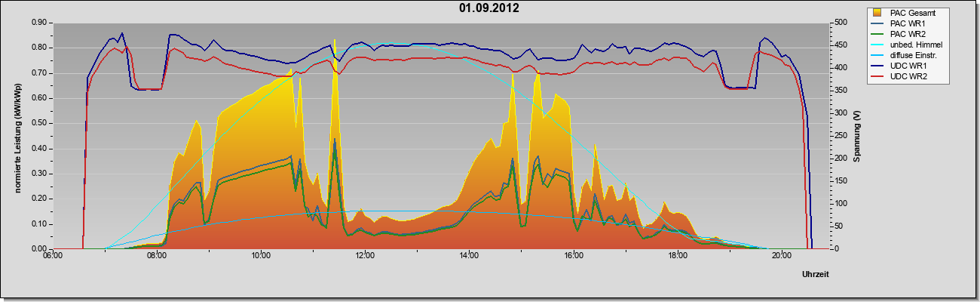Click the "0.10" left axis tick label
Screen dimensions: 980x302
point(39,224)
